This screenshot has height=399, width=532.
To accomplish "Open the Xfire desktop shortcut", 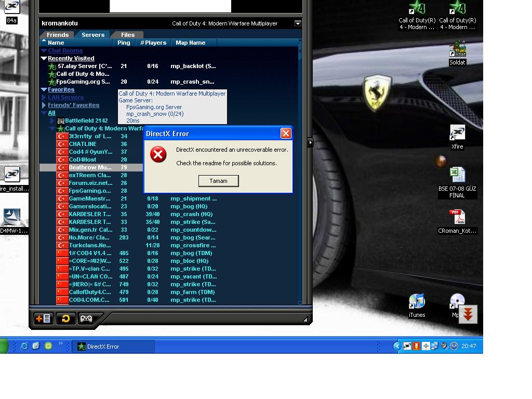I will click(x=457, y=137).
